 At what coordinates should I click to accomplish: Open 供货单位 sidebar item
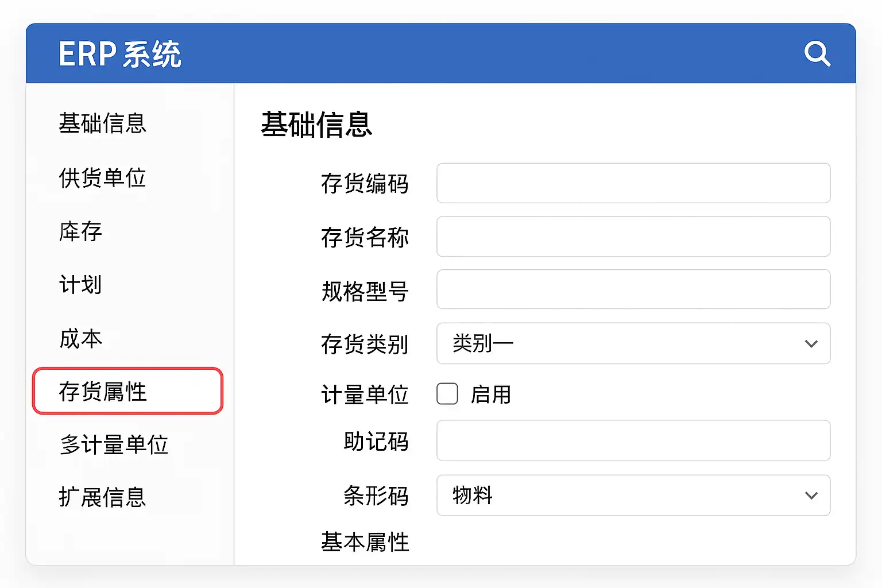pos(103,178)
